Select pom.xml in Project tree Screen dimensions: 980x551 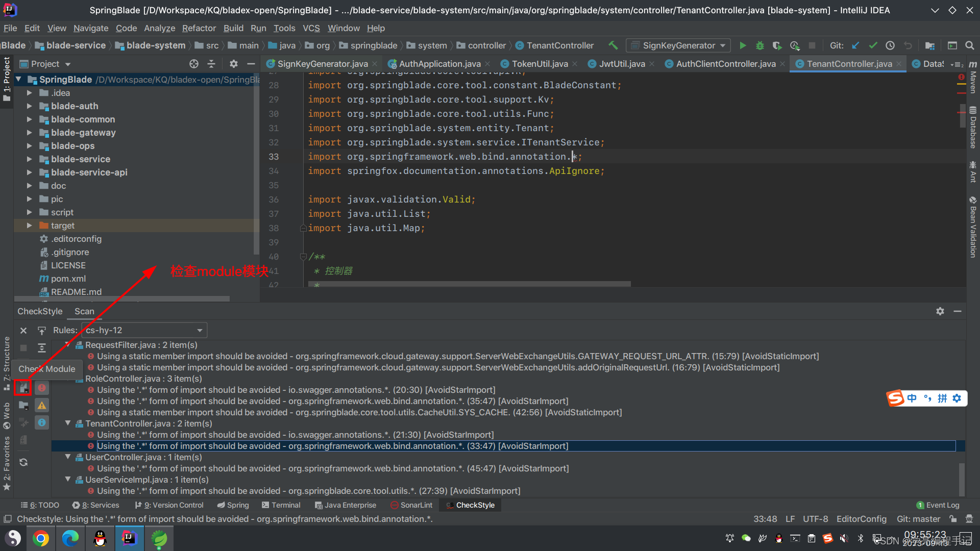68,279
